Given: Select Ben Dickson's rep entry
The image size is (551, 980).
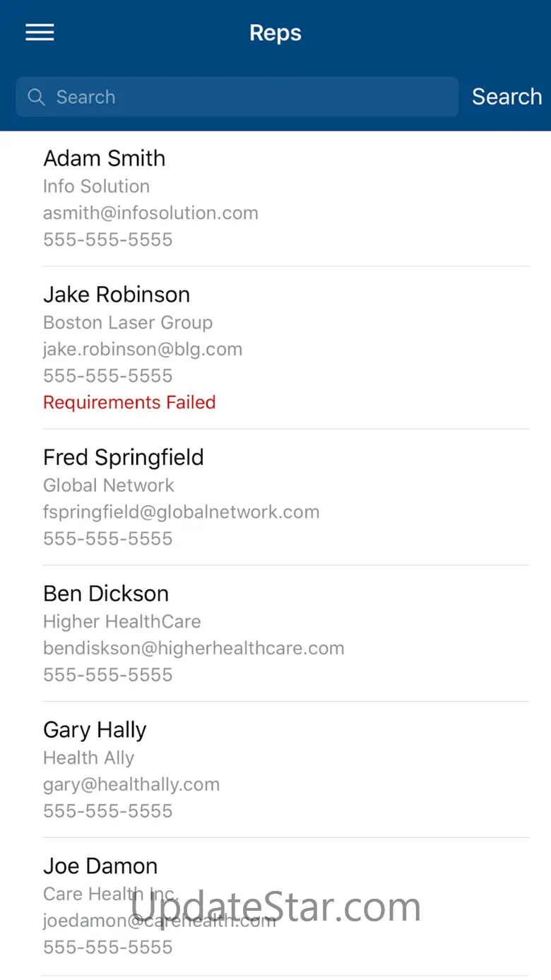Looking at the screenshot, I should point(106,594).
